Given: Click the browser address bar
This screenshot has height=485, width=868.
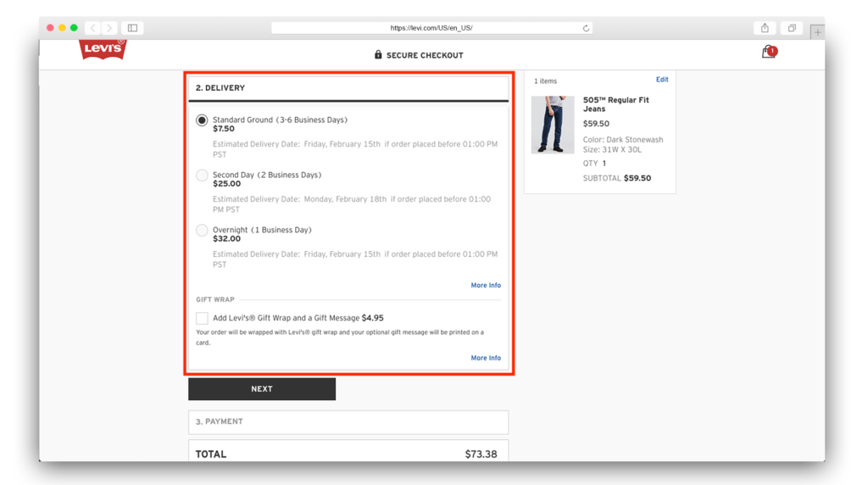Looking at the screenshot, I should [x=431, y=28].
